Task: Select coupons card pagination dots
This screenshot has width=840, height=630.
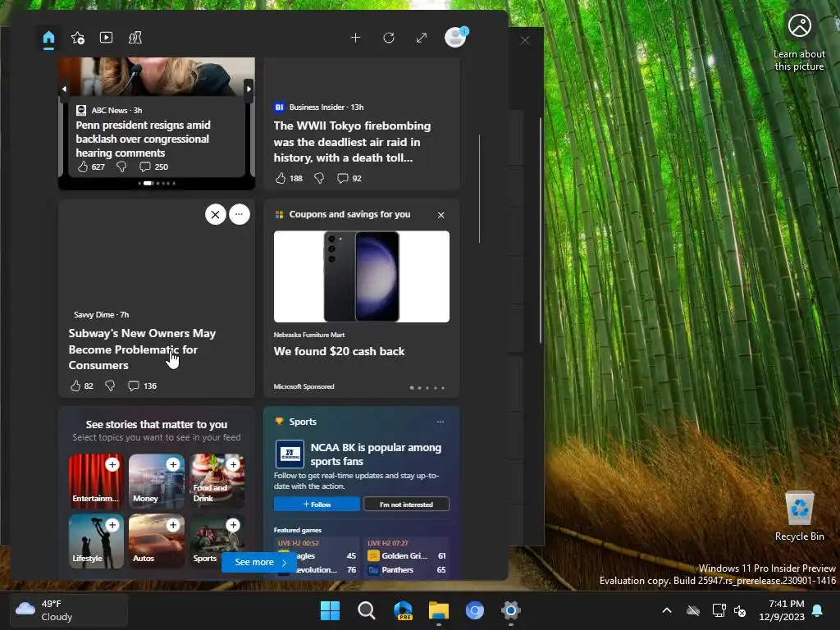Action: click(x=427, y=387)
